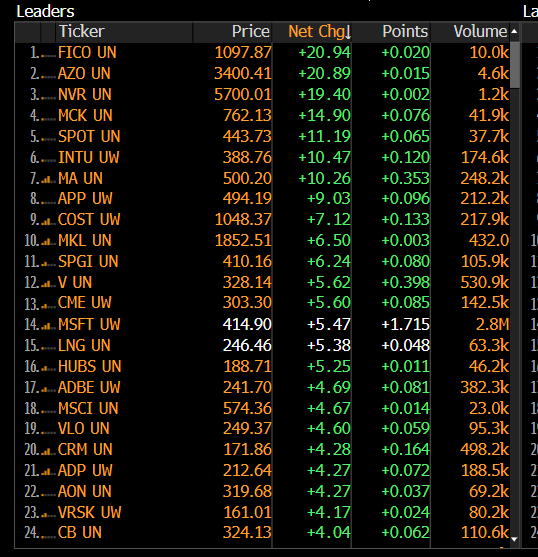Select the HUBS UN ticker

[90, 366]
